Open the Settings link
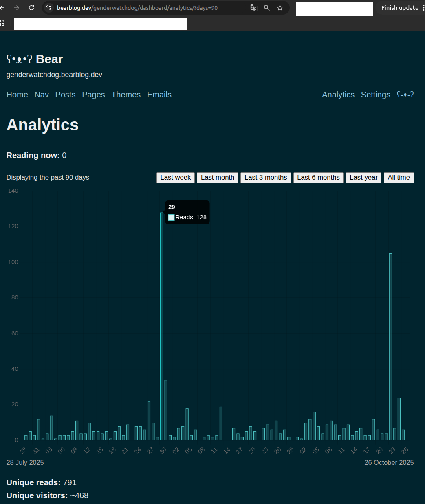This screenshot has height=504, width=425. pyautogui.click(x=375, y=95)
